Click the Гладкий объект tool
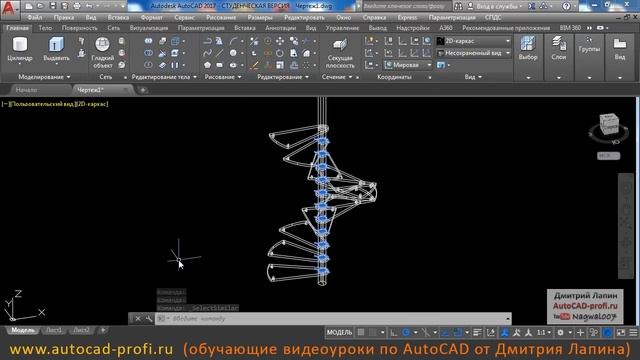 (102, 53)
